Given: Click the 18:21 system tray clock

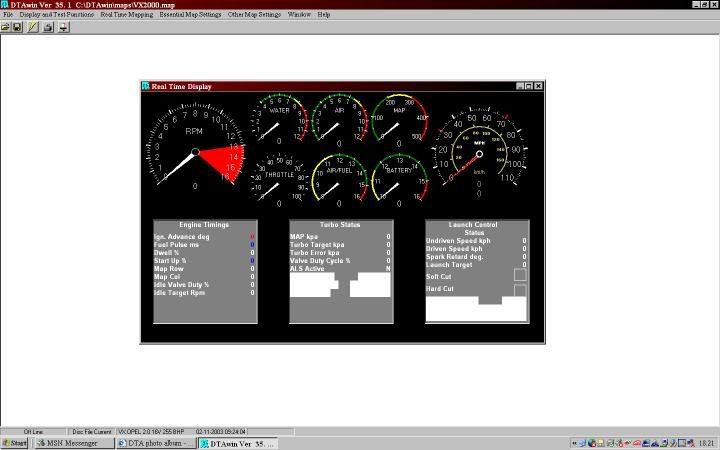Looking at the screenshot, I should 706,443.
